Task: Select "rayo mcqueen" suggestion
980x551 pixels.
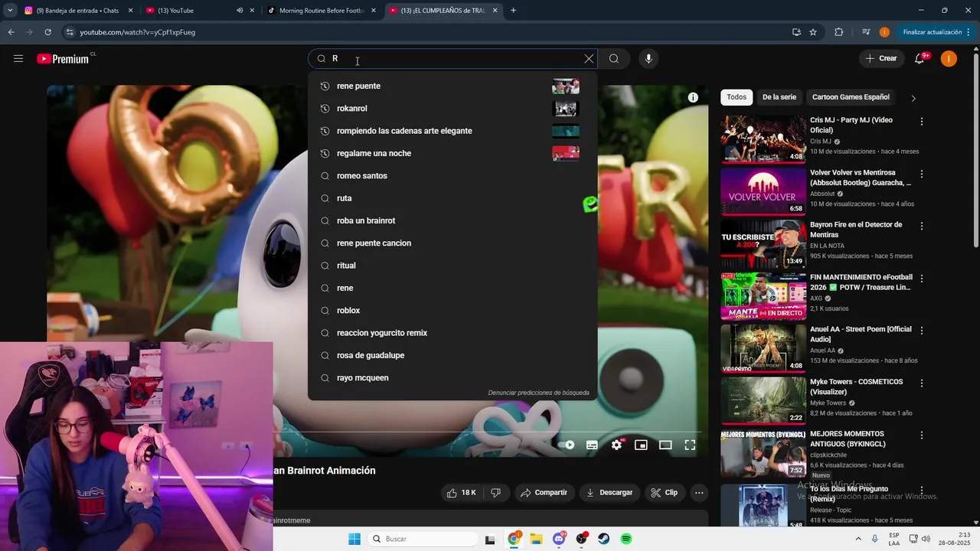Action: coord(452,378)
